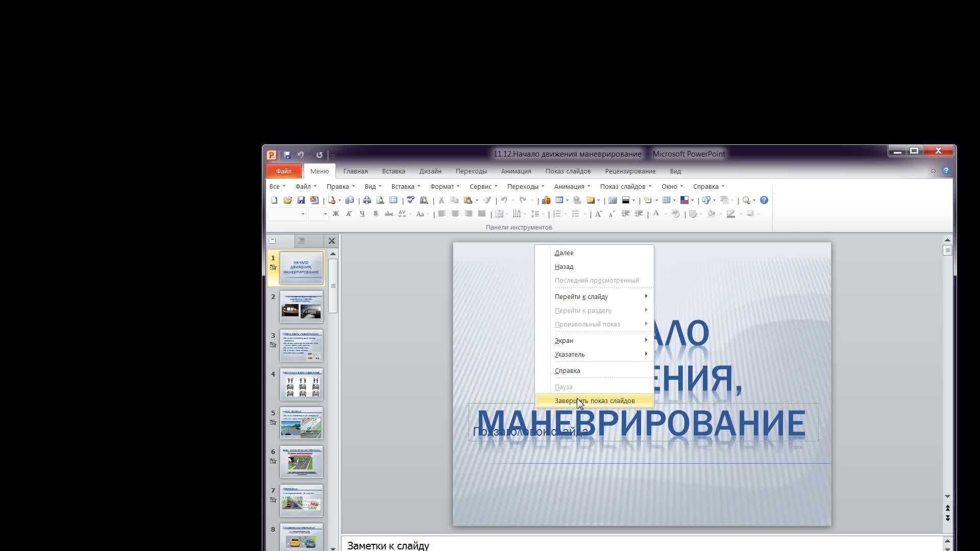Choose Завершить показ слайдов in context menu
980x551 pixels.
pos(594,400)
